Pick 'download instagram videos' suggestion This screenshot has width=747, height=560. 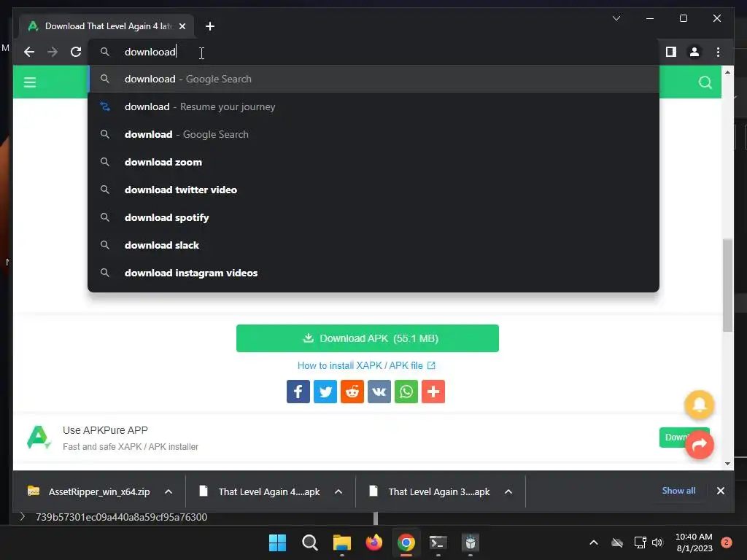coord(373,273)
